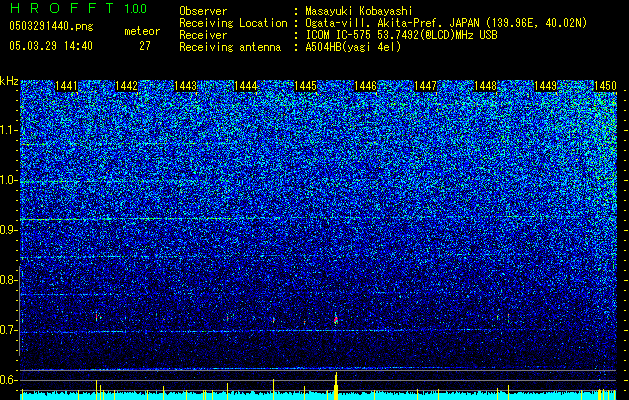
Task: Click the 0.9 kHz axis label
Action: [x=9, y=230]
